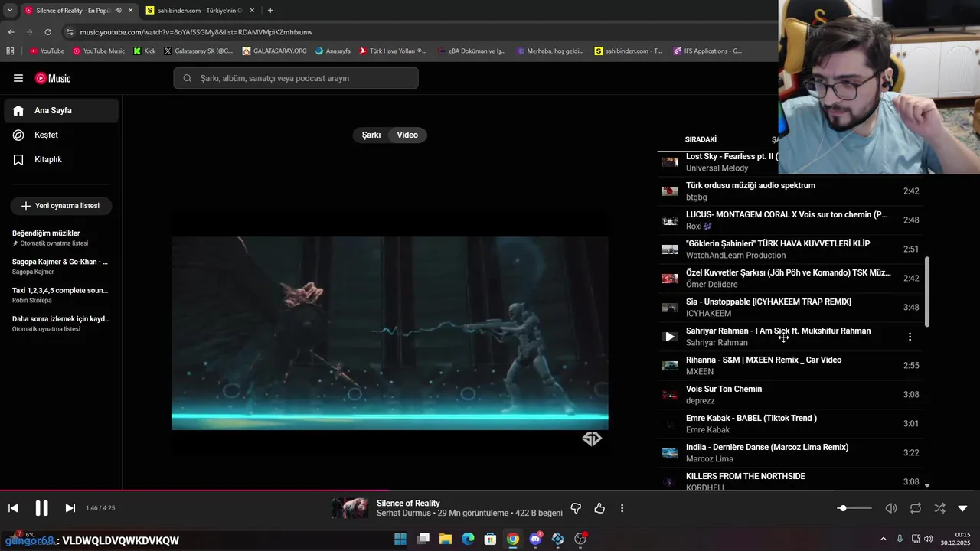Collapse the player page with down arrow
This screenshot has height=551, width=980.
pyautogui.click(x=963, y=508)
